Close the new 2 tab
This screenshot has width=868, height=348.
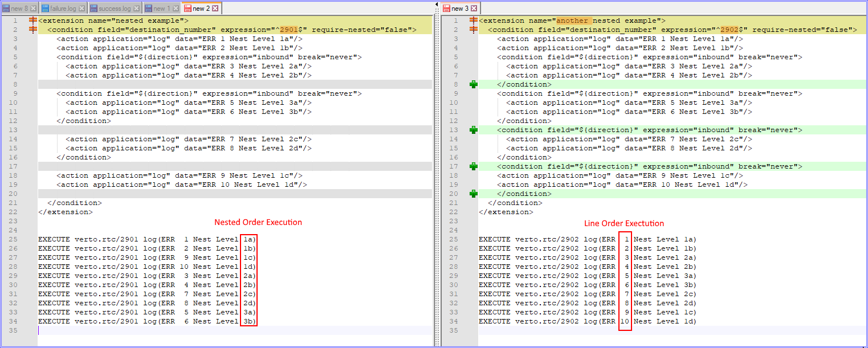point(215,9)
